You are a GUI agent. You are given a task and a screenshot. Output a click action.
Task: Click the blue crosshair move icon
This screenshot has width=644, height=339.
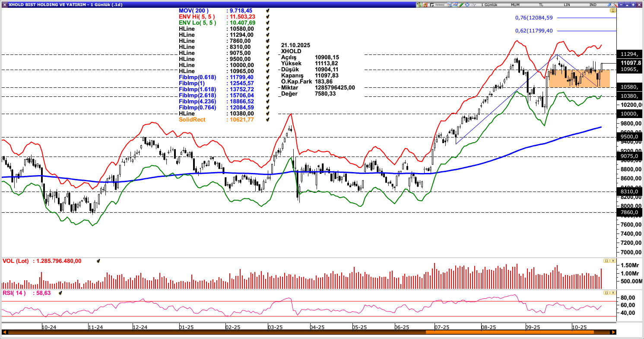click(x=467, y=5)
